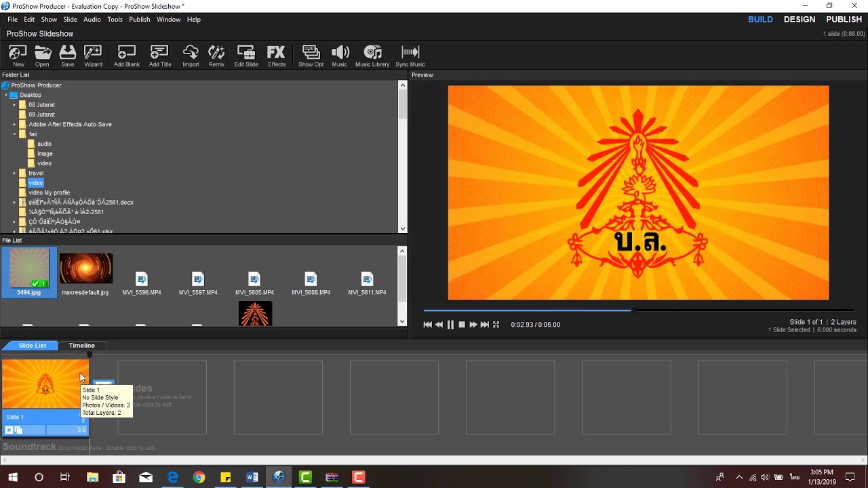868x488 pixels.
Task: Open the Slide menu
Action: [71, 20]
